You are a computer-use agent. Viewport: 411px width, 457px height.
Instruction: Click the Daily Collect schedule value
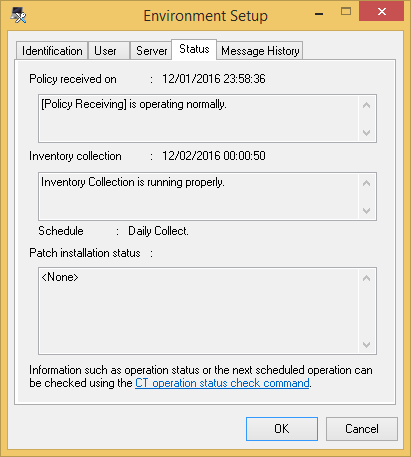coord(158,231)
